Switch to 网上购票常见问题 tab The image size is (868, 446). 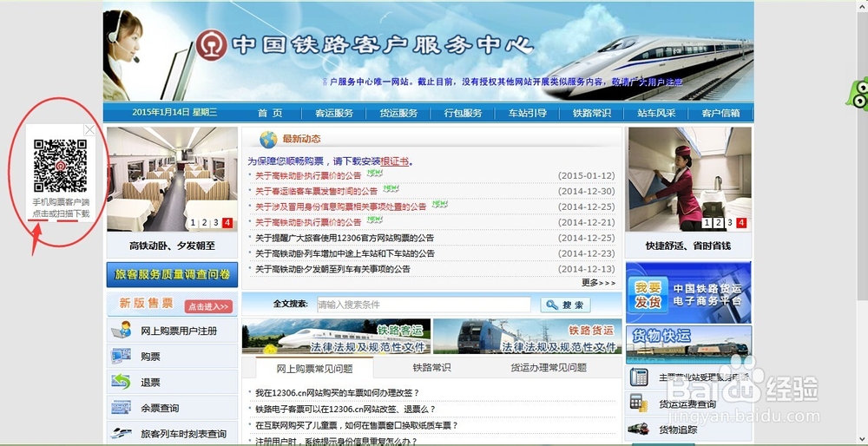coord(314,369)
